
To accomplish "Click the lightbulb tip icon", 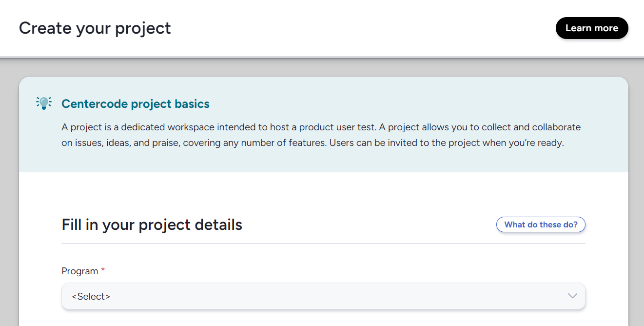I will click(x=44, y=103).
